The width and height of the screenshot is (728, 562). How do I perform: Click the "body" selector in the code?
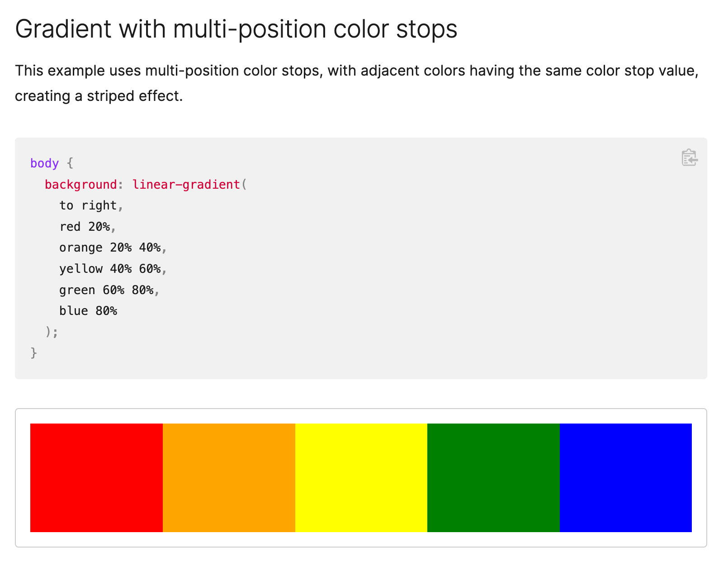(x=44, y=163)
